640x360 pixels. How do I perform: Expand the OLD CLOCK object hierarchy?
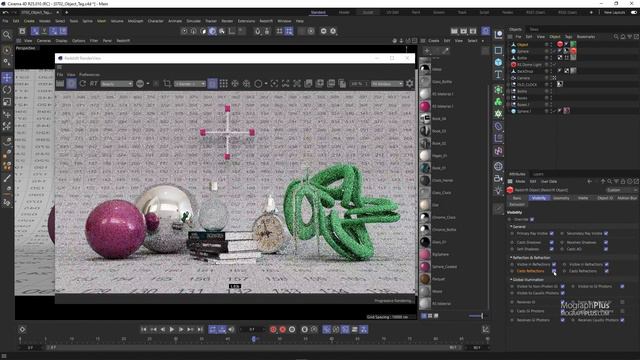point(509,84)
